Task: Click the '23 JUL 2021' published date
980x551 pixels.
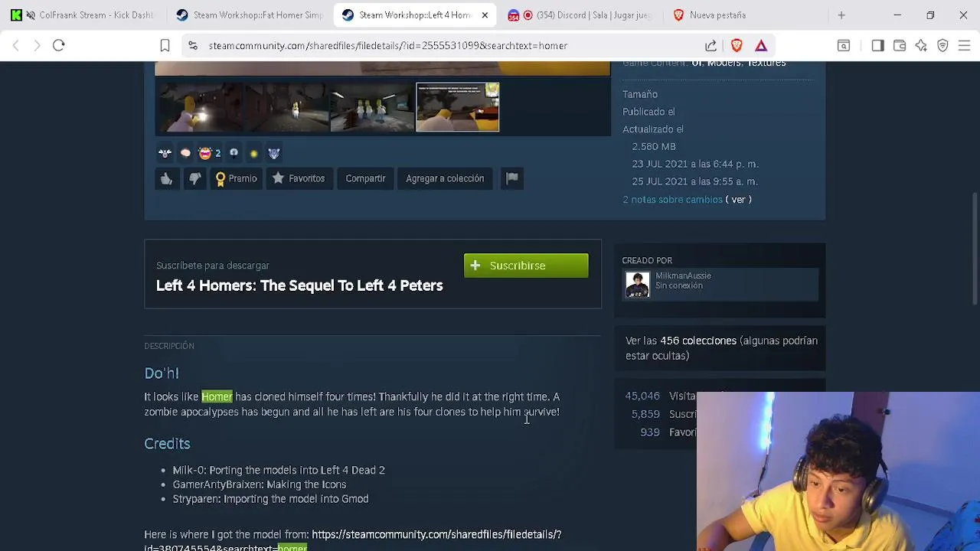Action: 695,164
